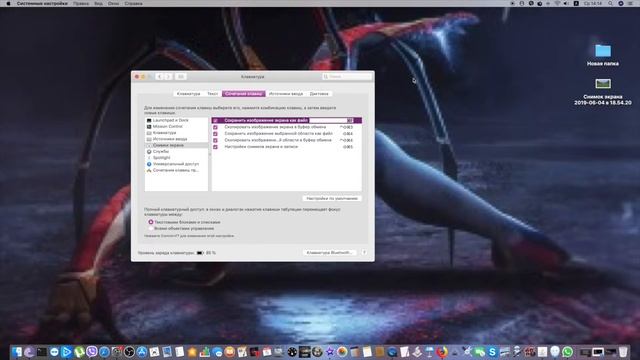Open WhatsApp from the Dock
The image size is (640, 360).
coord(567,352)
